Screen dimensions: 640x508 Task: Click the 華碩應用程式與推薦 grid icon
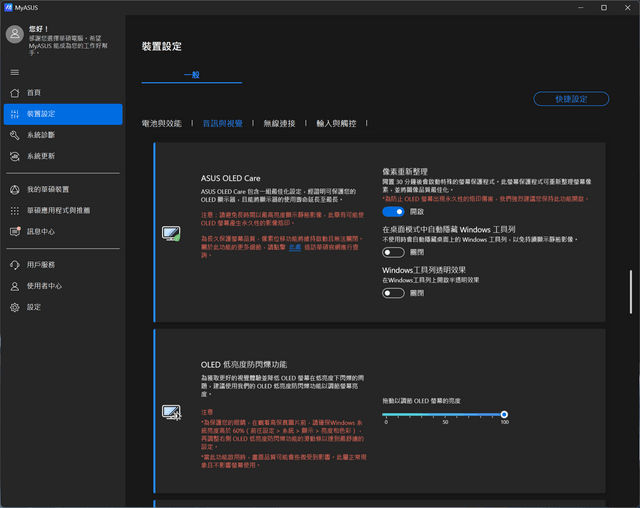15,211
